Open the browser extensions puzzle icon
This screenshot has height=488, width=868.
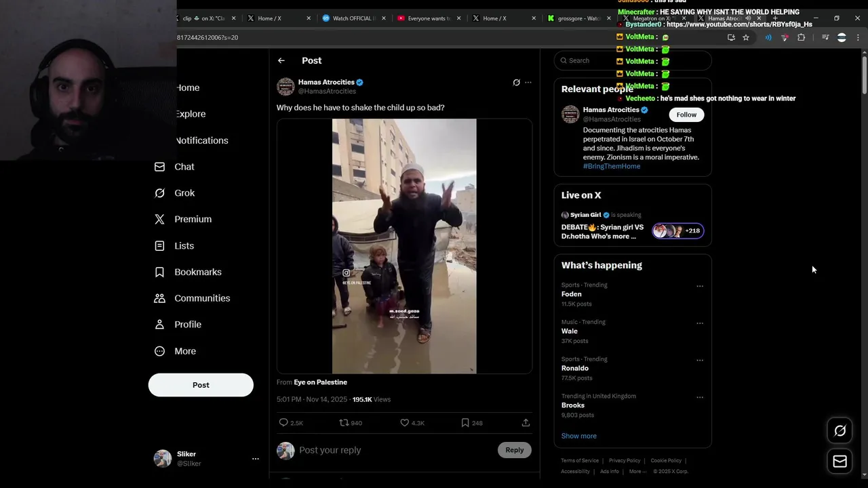802,38
